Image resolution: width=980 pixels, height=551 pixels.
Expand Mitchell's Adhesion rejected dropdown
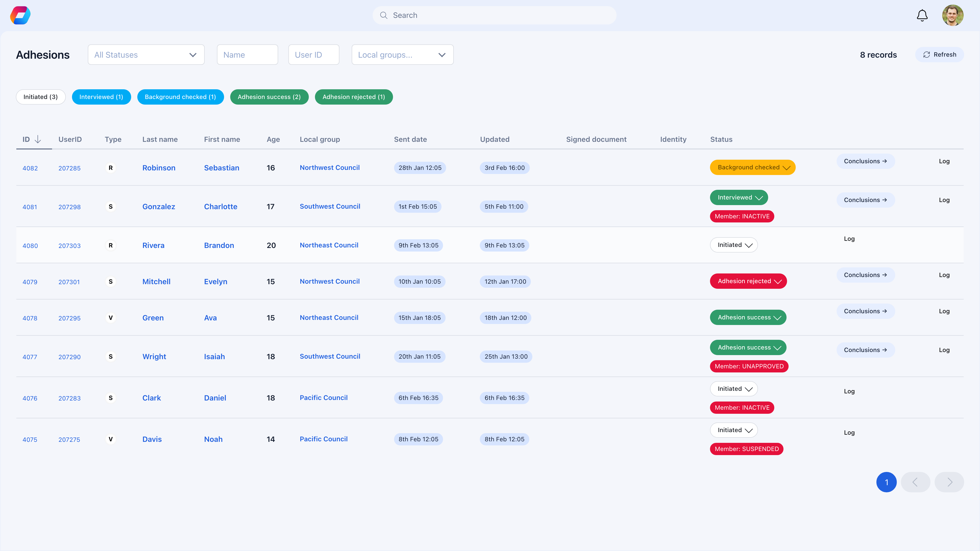click(x=778, y=281)
